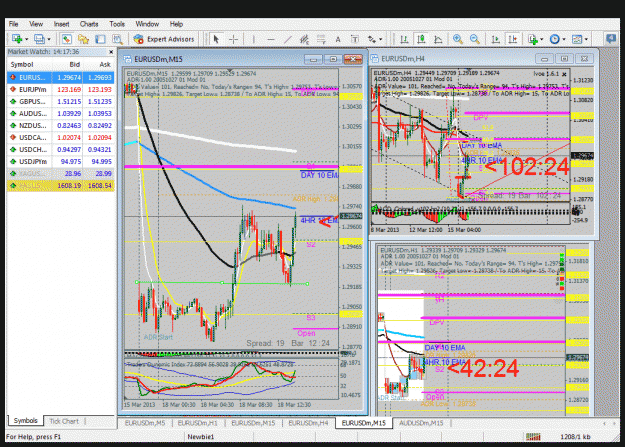The width and height of the screenshot is (625, 447).
Task: Switch to Bar Chart mode
Action: pos(404,39)
